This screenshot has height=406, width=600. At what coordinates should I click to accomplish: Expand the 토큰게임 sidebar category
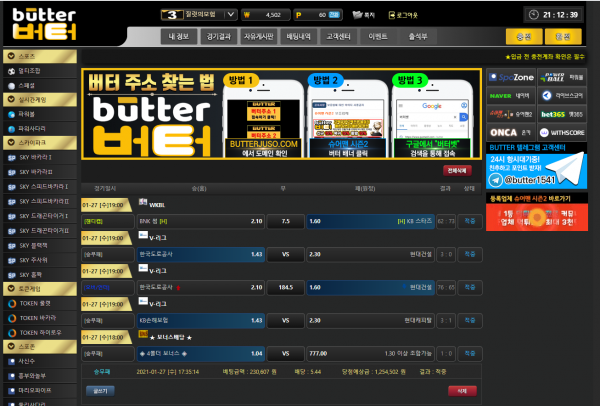(39, 288)
